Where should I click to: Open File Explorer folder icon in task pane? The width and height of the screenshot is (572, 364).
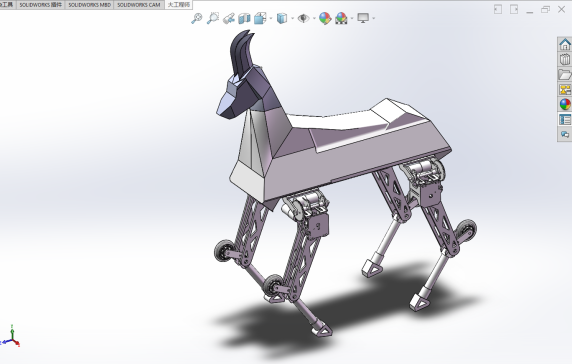565,74
